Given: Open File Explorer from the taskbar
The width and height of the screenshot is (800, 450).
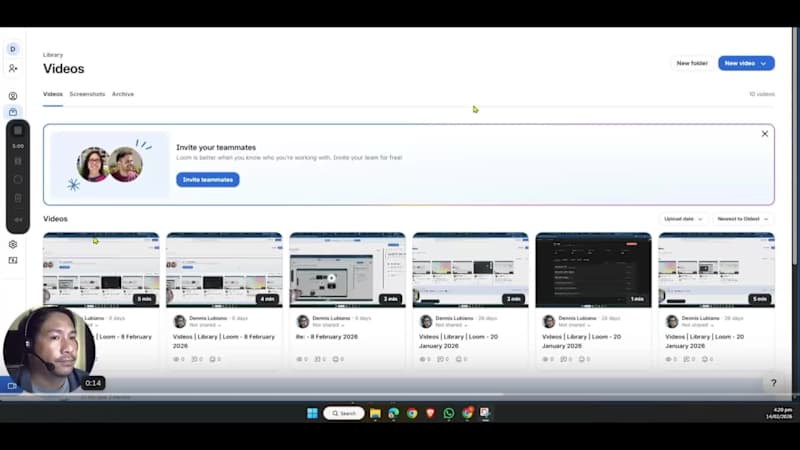Looking at the screenshot, I should (x=376, y=413).
